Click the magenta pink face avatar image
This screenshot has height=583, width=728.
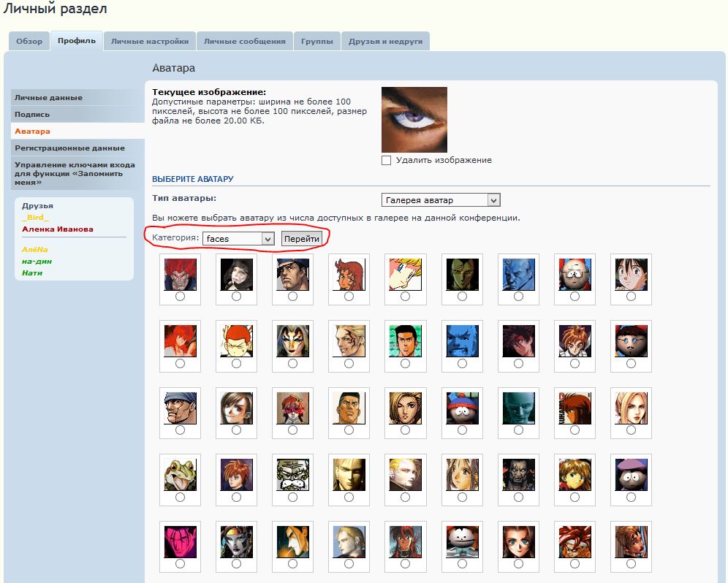click(180, 541)
